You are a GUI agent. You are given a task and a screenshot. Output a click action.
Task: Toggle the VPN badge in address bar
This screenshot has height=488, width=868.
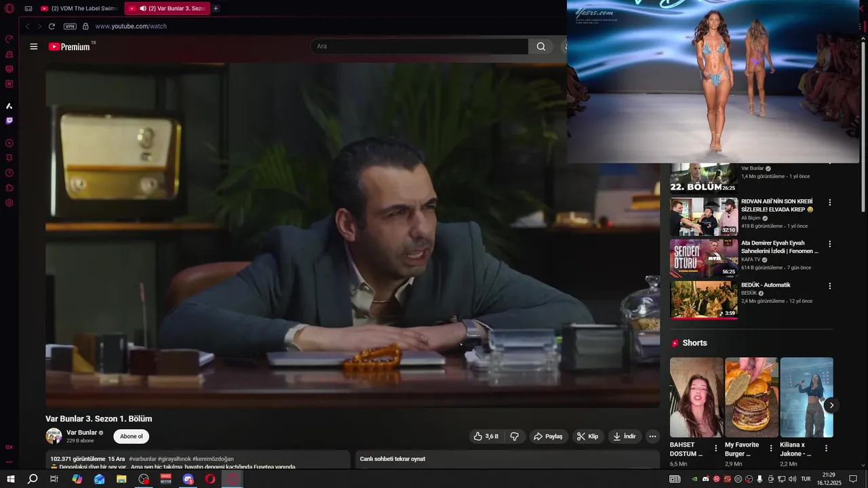70,26
